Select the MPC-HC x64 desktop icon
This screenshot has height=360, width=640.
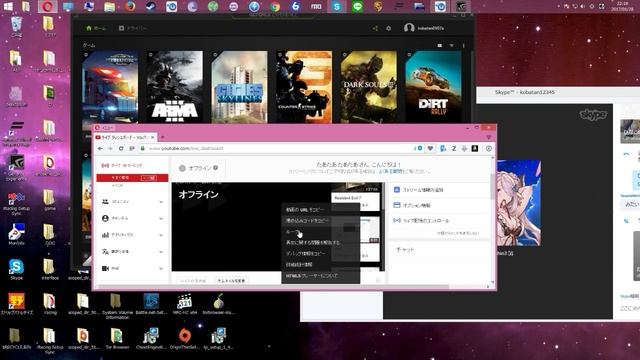(x=184, y=304)
